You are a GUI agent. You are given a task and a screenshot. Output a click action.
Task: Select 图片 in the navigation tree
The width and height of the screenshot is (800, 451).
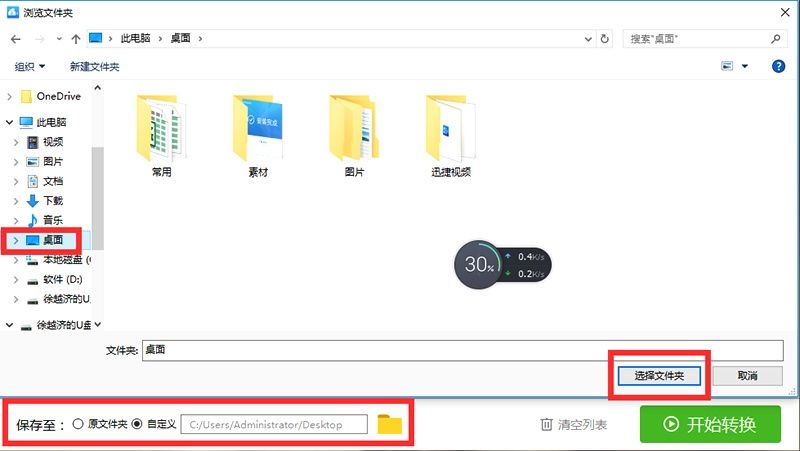tap(53, 162)
